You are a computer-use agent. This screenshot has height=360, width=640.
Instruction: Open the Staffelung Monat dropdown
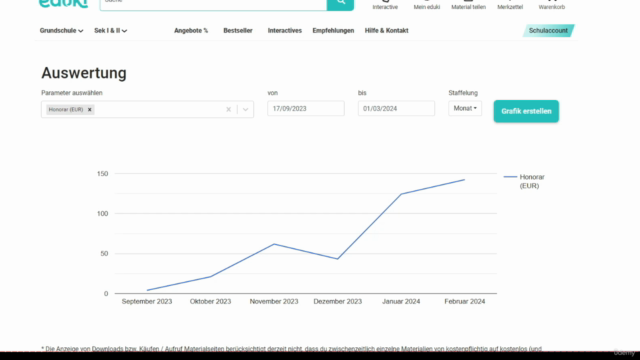coord(465,108)
